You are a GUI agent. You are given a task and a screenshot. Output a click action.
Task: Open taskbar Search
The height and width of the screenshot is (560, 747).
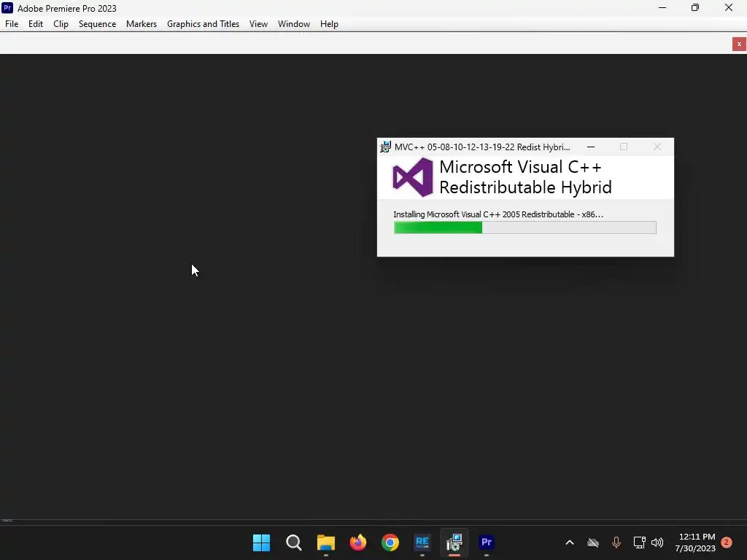[x=293, y=542]
